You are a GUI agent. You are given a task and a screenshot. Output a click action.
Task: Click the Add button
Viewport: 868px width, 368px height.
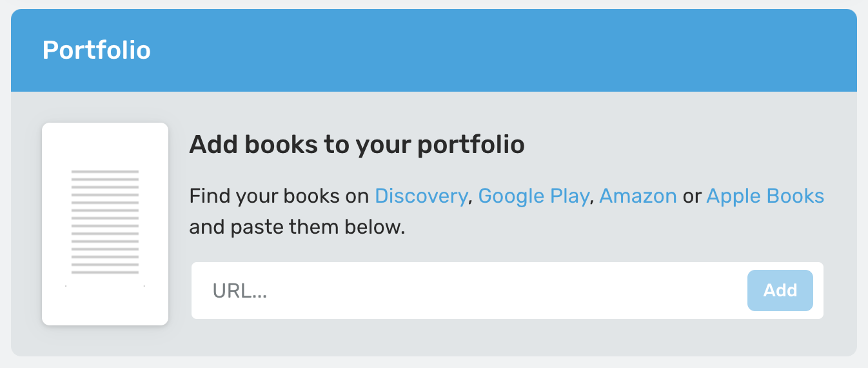pos(780,291)
